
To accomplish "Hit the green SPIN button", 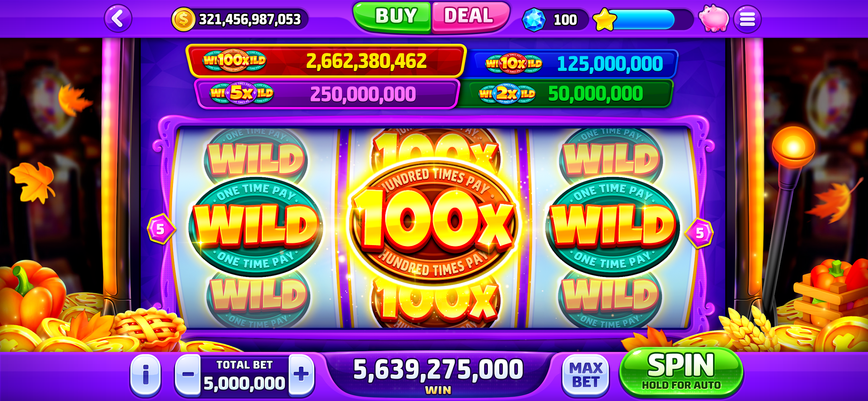I will click(681, 373).
